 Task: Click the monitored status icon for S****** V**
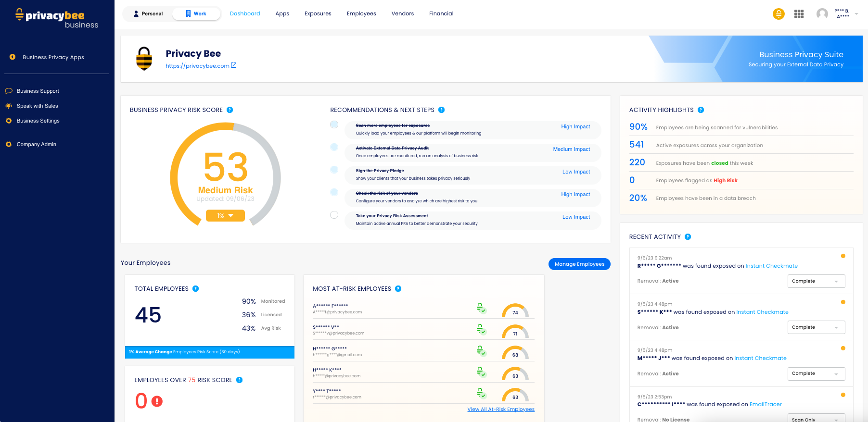[481, 329]
